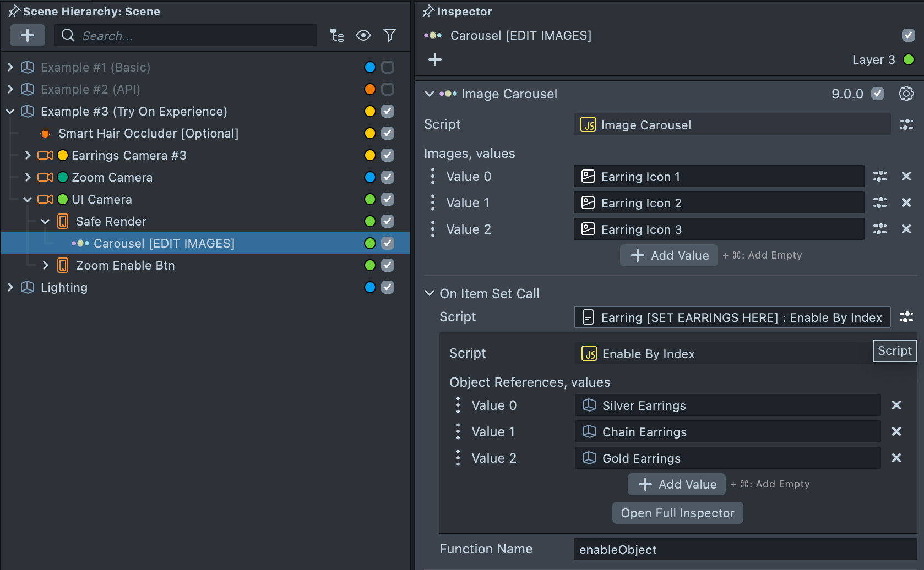Toggle the eye visibility filter icon
924x570 pixels.
click(363, 36)
